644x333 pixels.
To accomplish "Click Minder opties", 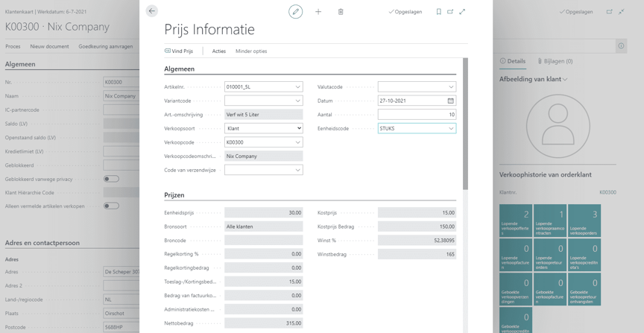I will point(251,51).
